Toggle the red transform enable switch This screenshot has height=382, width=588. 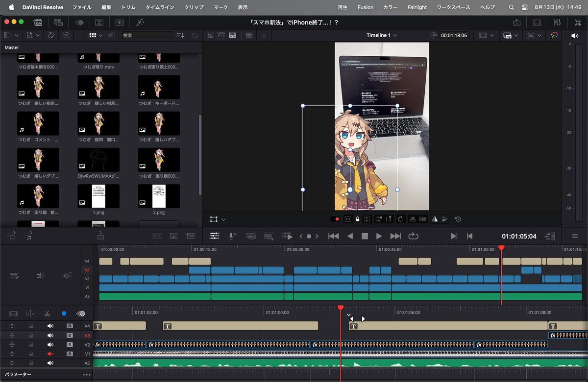[x=335, y=219]
